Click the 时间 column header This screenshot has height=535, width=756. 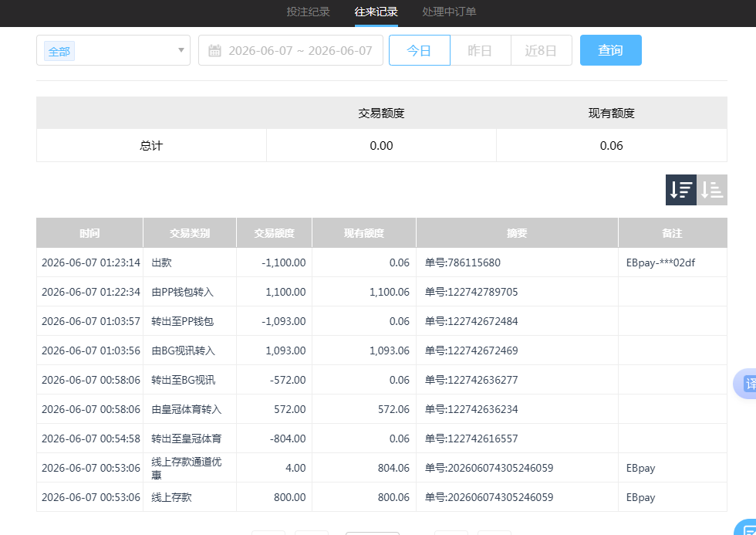click(89, 233)
